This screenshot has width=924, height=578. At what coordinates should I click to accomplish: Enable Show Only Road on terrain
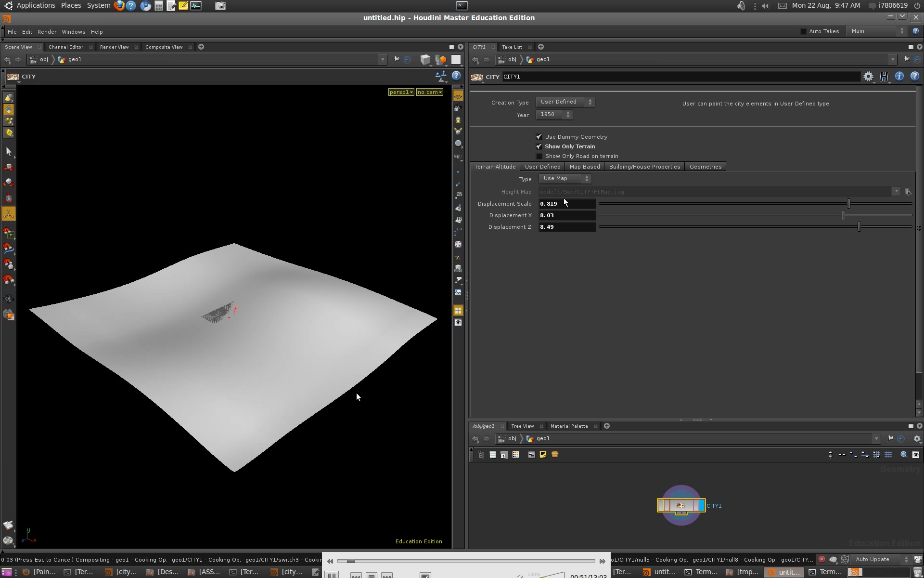pos(539,156)
